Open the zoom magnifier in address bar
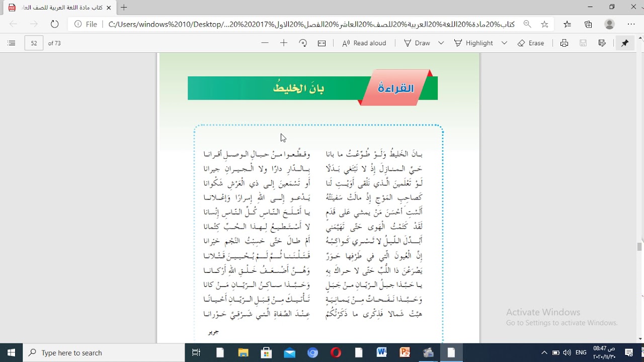 (x=527, y=24)
